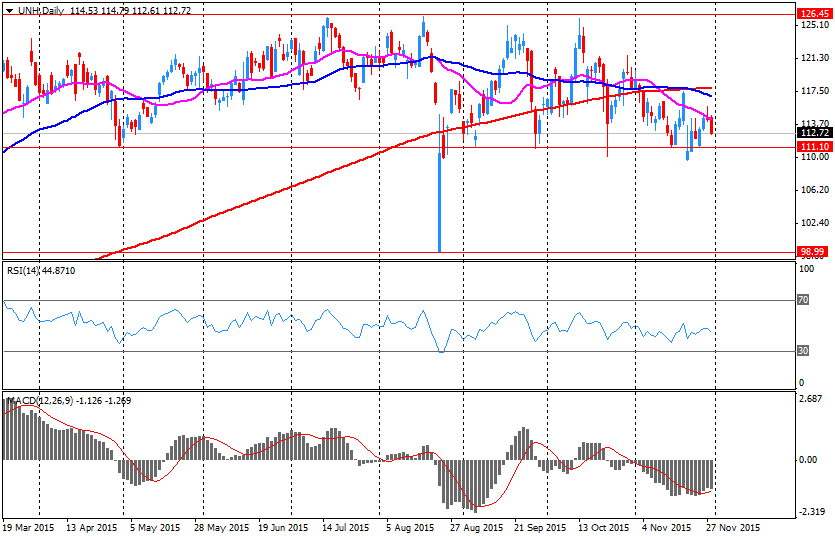Select the 21 Sep 2015 date label
835x536 pixels.
(540, 527)
